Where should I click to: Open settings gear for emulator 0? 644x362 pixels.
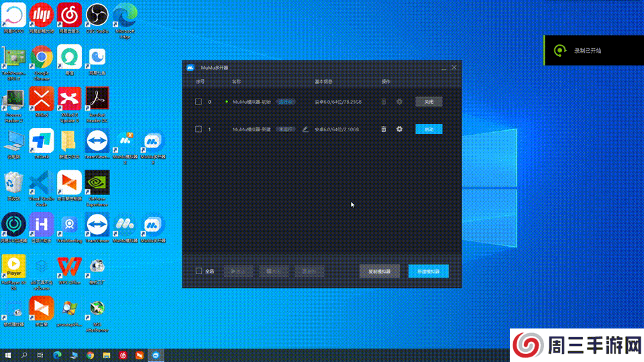[399, 102]
